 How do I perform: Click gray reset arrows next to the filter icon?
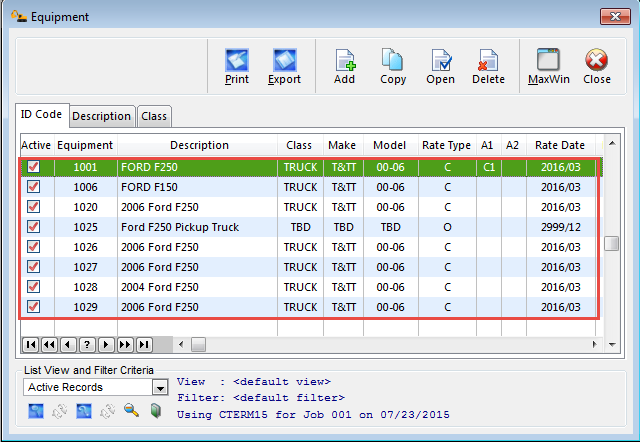click(x=108, y=411)
